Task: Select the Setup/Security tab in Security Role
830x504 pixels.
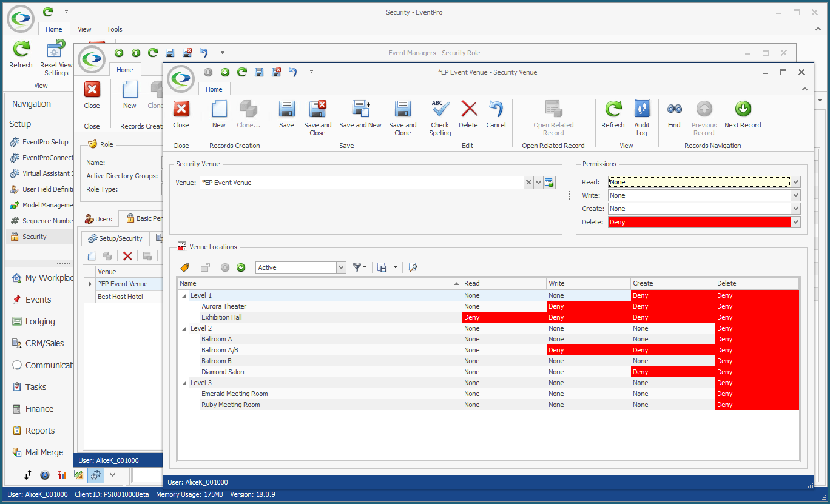Action: click(x=115, y=238)
